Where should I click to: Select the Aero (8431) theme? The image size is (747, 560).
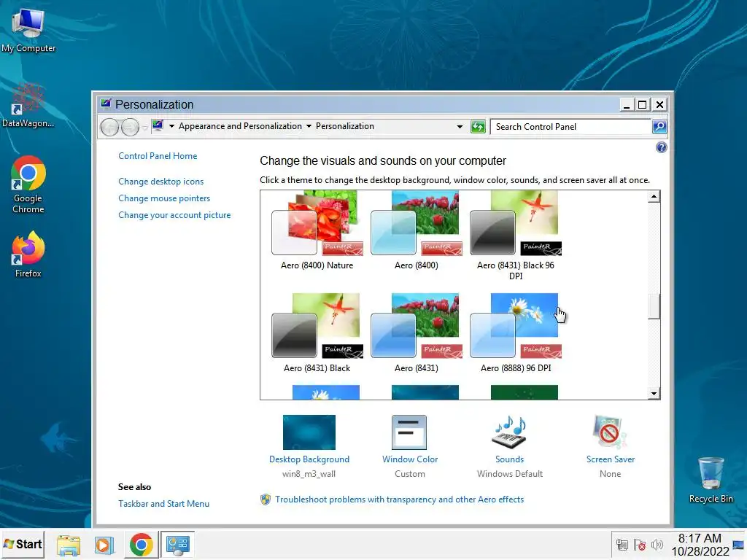(x=417, y=333)
